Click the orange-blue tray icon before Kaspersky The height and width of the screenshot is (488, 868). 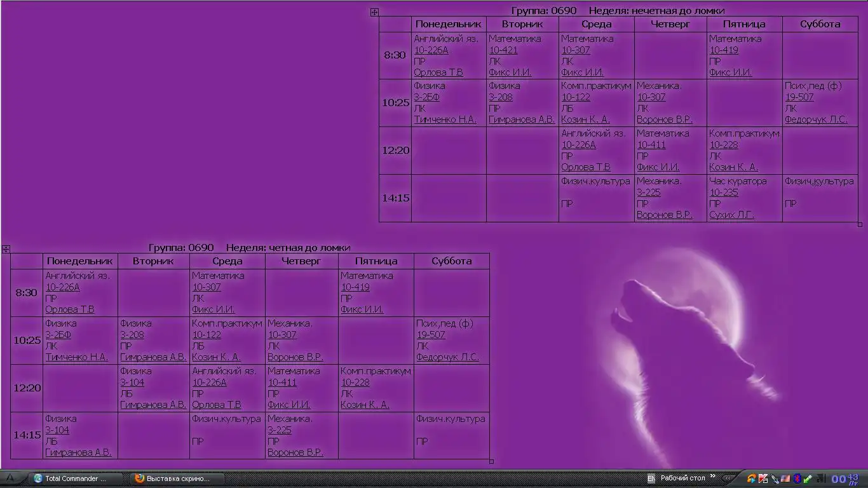[752, 478]
